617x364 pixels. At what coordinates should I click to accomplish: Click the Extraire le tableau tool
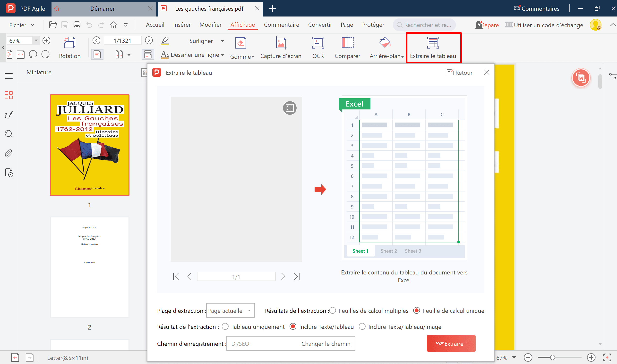point(433,48)
